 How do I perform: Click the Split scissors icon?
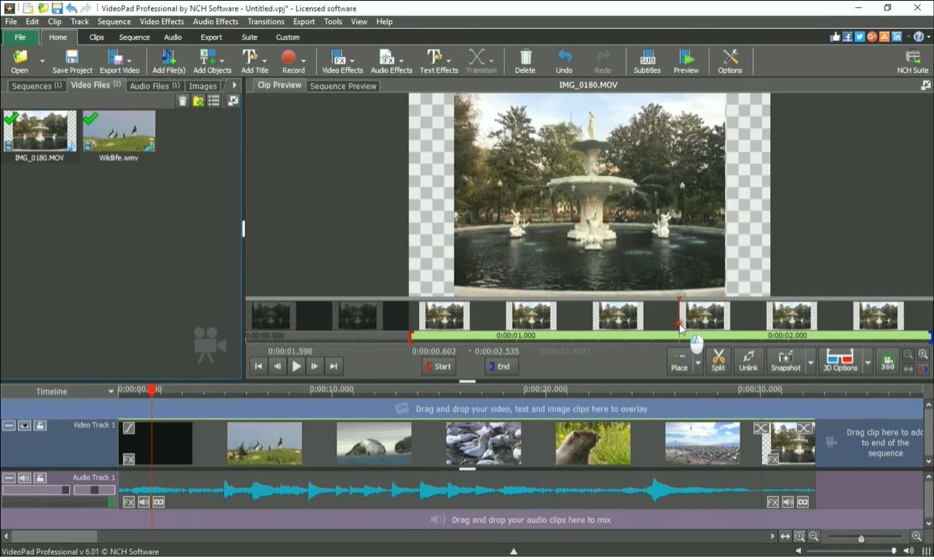click(718, 360)
